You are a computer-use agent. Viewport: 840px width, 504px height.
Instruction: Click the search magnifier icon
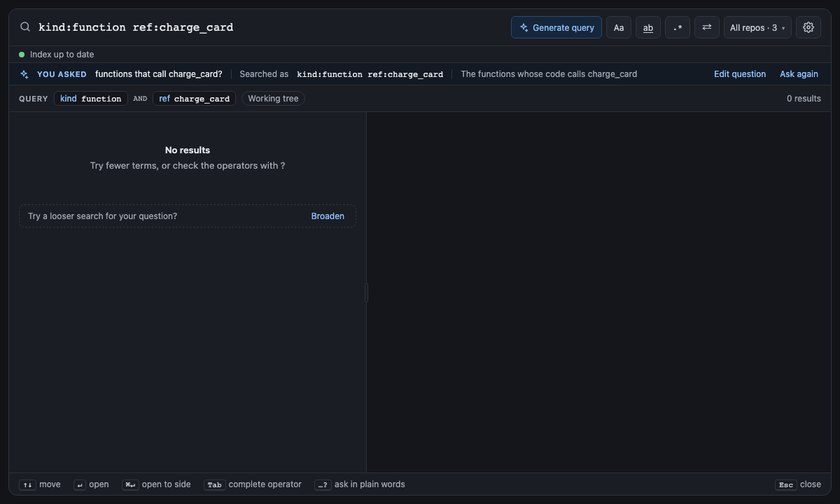[25, 27]
